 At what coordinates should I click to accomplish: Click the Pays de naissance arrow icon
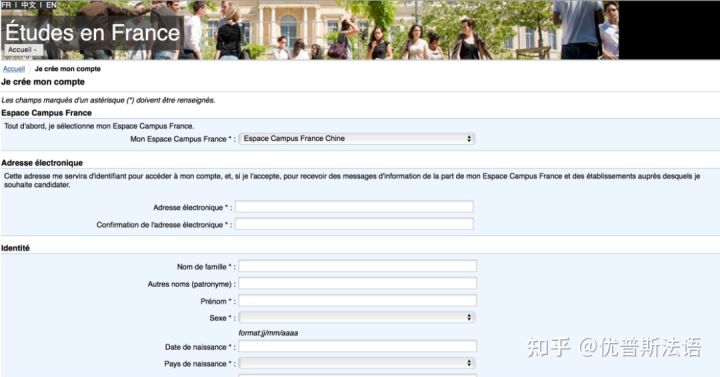point(469,363)
